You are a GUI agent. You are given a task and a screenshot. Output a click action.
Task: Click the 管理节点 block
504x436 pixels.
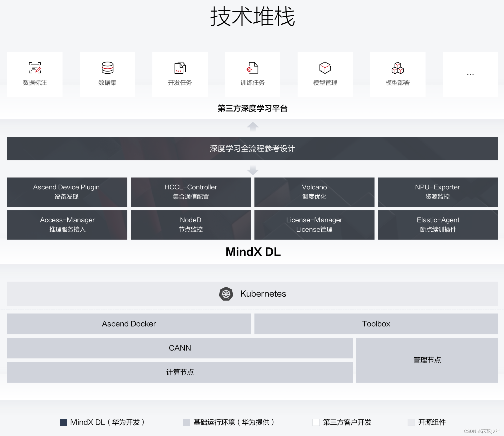click(x=427, y=360)
